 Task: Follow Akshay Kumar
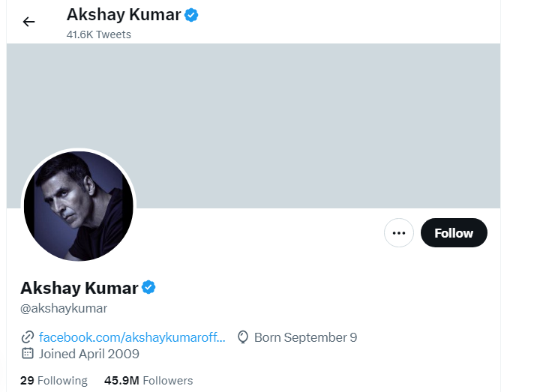454,233
